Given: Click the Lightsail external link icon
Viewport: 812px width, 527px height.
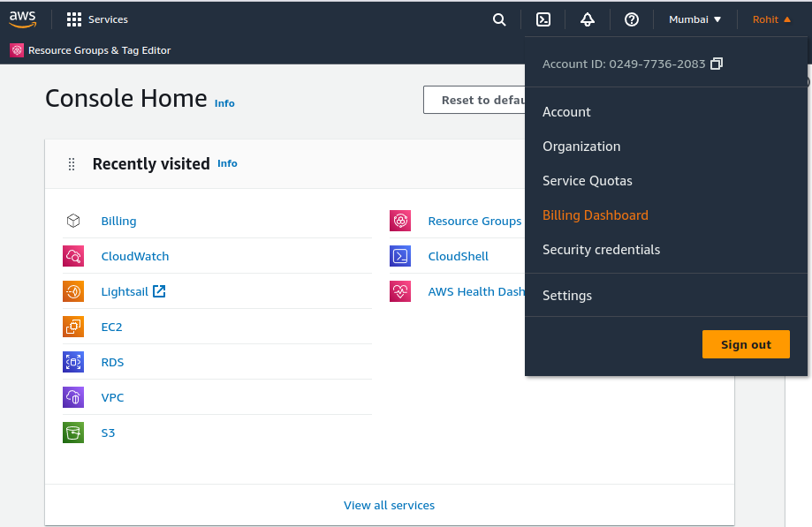Looking at the screenshot, I should [159, 291].
